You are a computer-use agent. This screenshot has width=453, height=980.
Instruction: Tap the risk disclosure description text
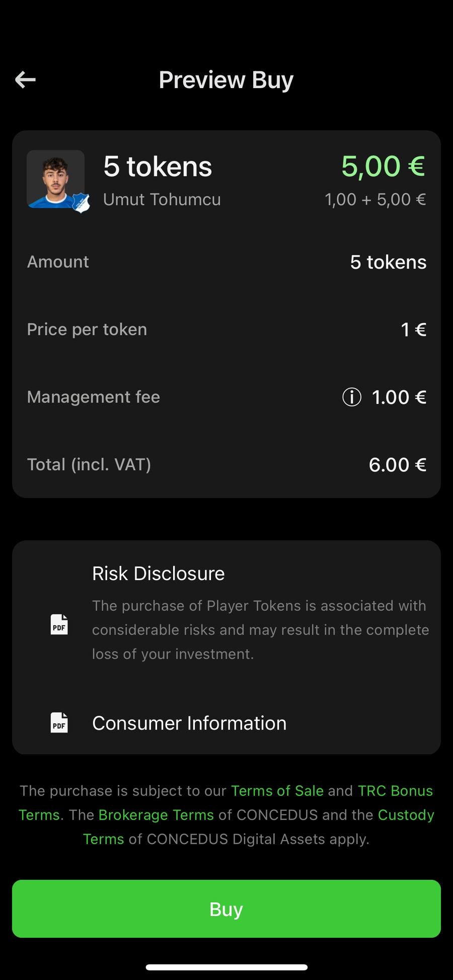(x=260, y=630)
